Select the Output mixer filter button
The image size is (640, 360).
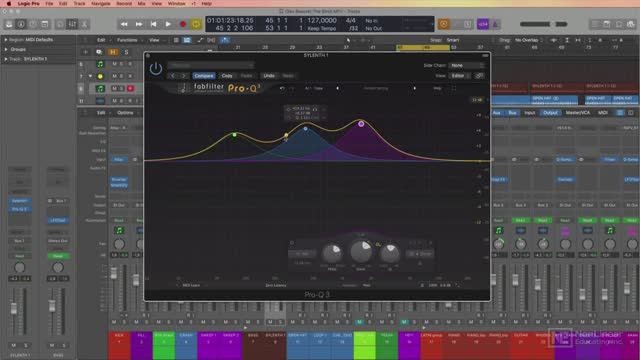point(550,113)
